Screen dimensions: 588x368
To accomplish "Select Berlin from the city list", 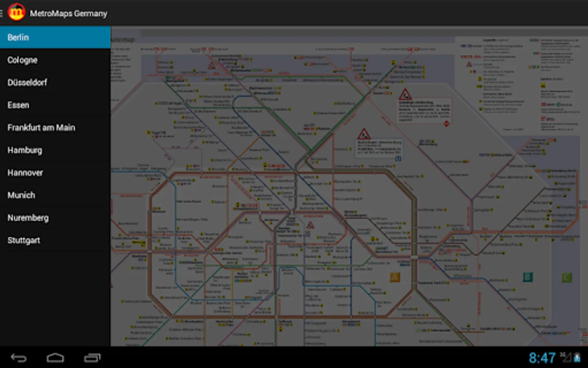I will 55,37.
